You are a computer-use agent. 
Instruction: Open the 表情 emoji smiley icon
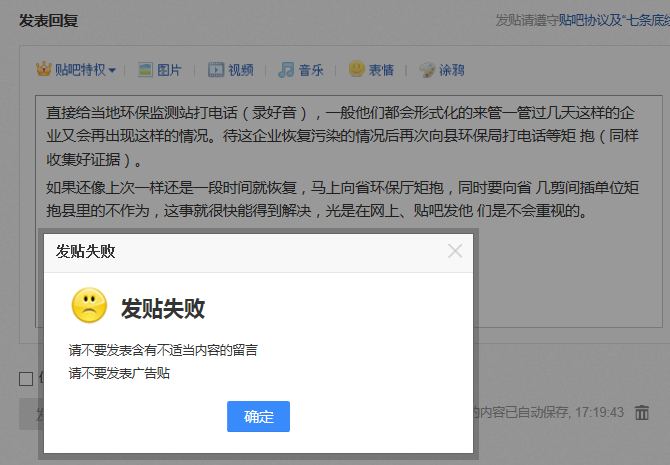click(356, 69)
